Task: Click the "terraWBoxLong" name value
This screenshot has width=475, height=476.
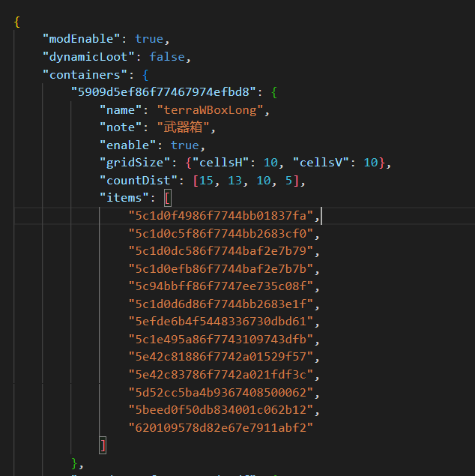Action: tap(217, 110)
